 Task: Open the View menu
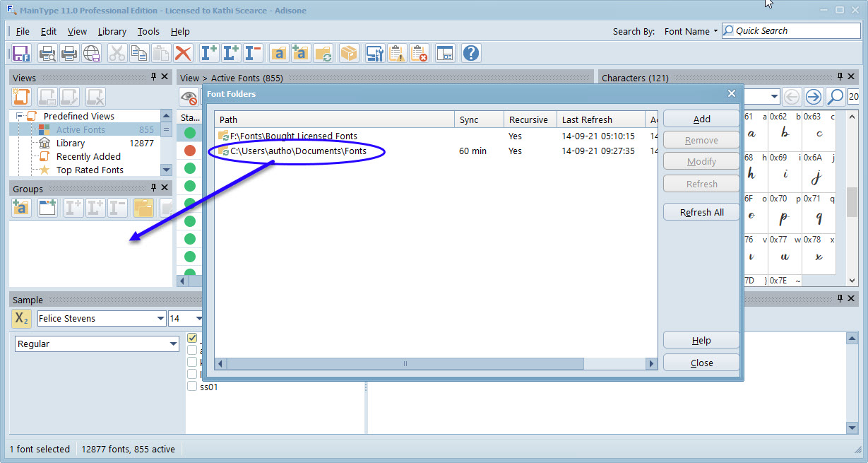pyautogui.click(x=77, y=31)
